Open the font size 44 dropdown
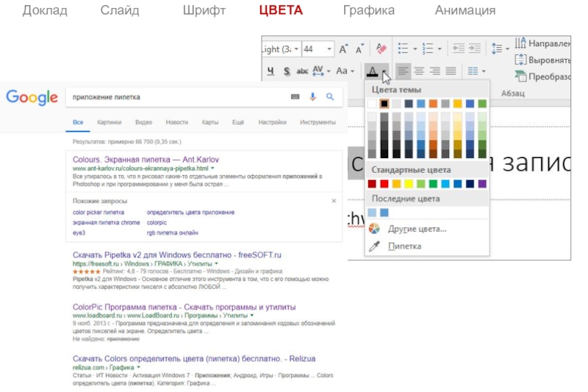The image size is (588, 392). 328,49
